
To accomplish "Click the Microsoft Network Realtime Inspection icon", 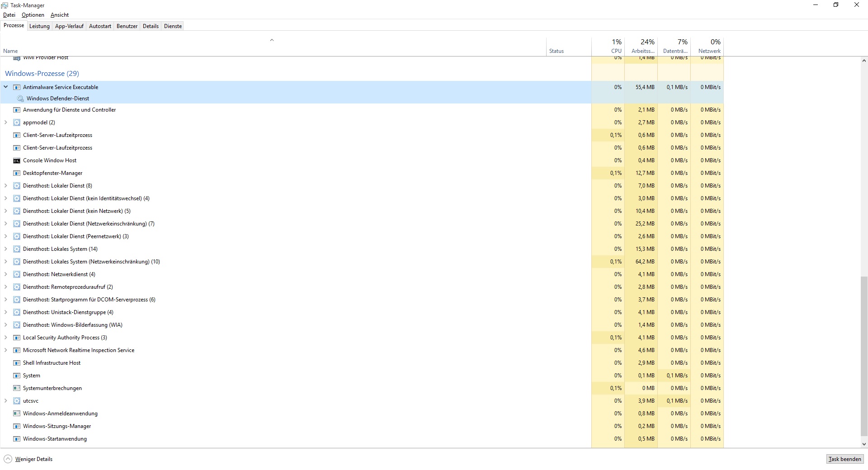I will tap(17, 350).
